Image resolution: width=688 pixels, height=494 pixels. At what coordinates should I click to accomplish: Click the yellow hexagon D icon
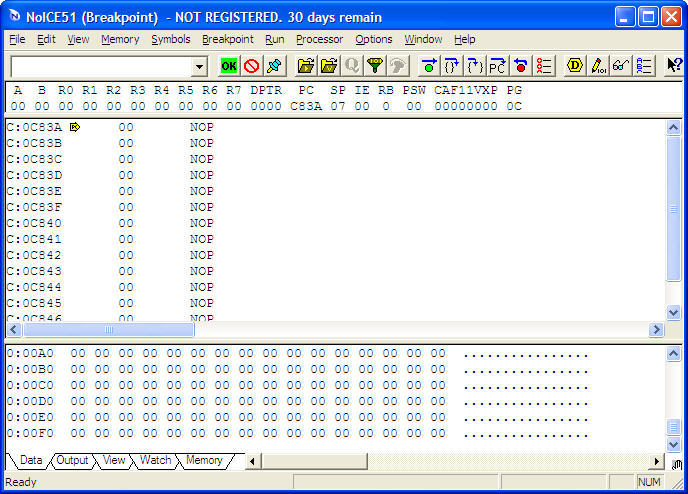pos(575,66)
